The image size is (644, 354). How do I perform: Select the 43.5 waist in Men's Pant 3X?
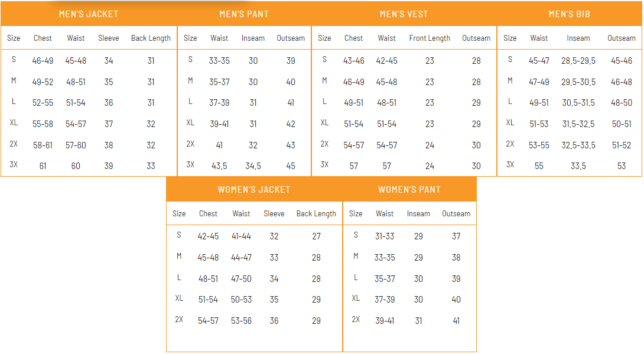coord(219,166)
